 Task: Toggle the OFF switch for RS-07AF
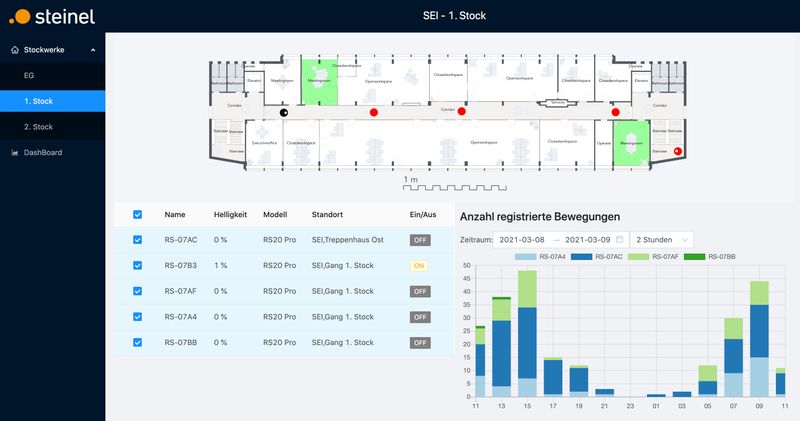coord(420,291)
